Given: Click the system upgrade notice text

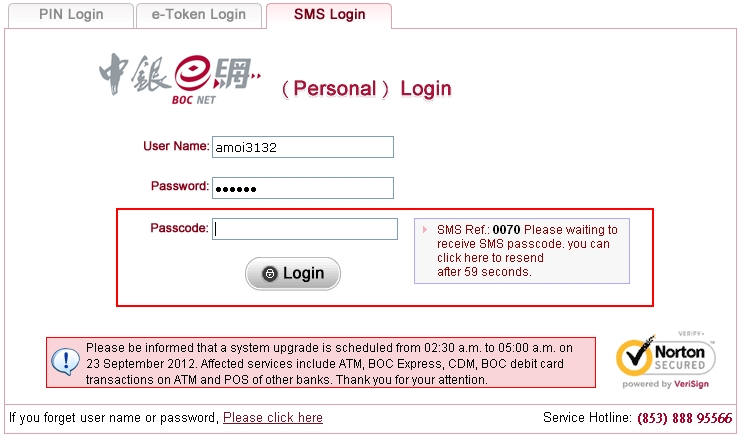Looking at the screenshot, I should point(329,363).
